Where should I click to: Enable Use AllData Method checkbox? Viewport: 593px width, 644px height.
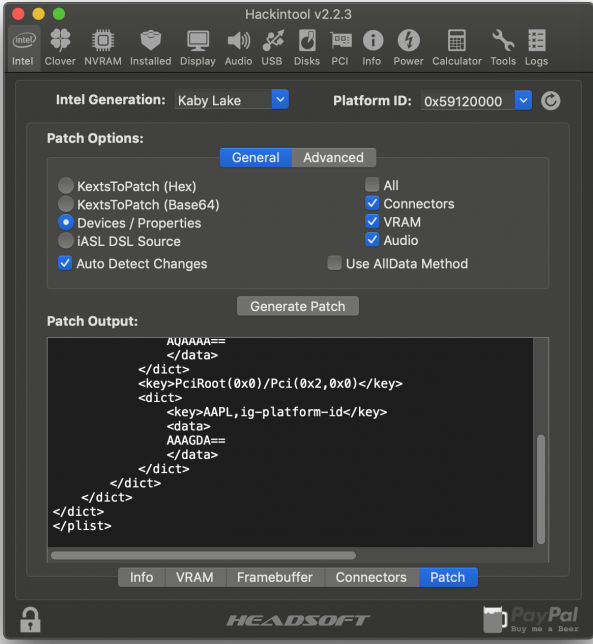tap(334, 263)
